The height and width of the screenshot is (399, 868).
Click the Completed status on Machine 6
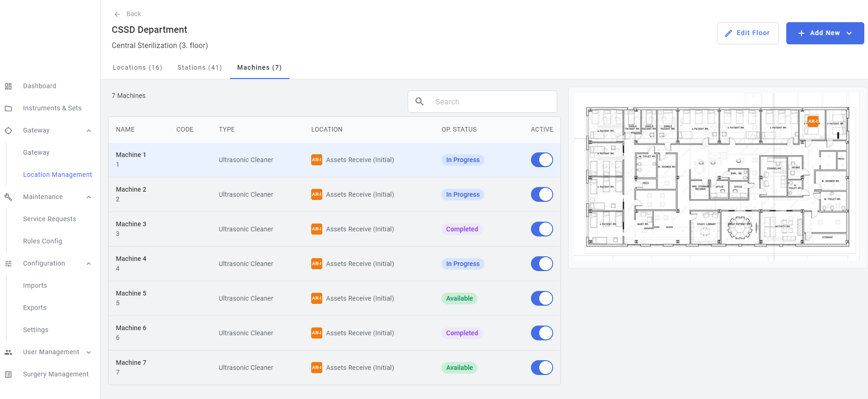(x=462, y=333)
